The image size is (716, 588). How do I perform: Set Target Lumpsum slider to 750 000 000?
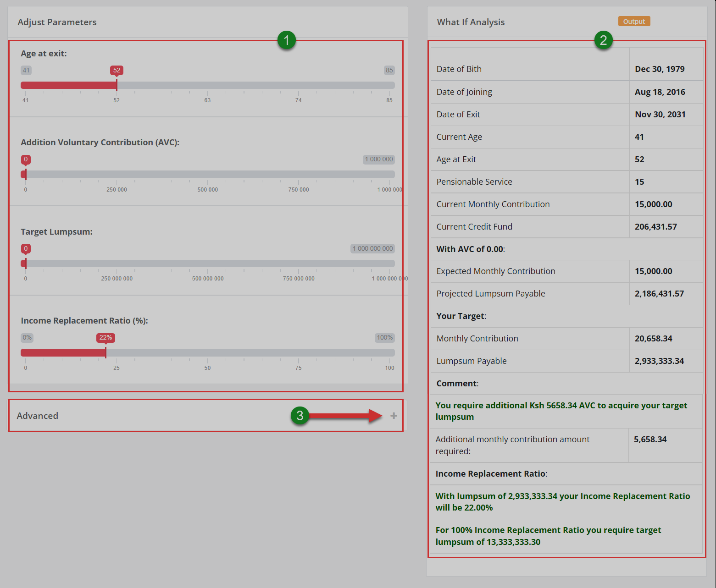click(299, 264)
